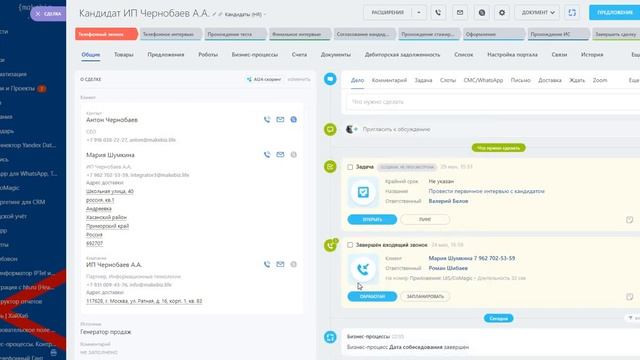Screen dimensions: 640x360
Task: Edit deal title with pencil icon
Action: 214,14
